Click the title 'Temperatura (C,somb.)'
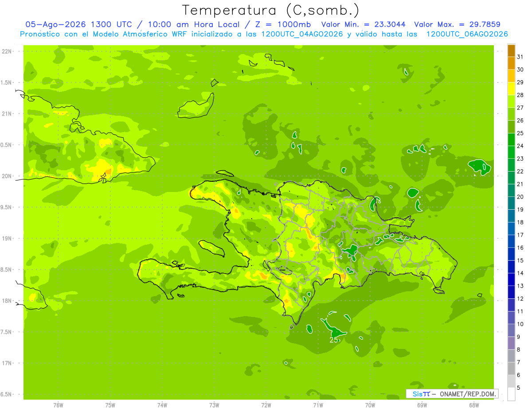The width and height of the screenshot is (532, 411). click(270, 10)
